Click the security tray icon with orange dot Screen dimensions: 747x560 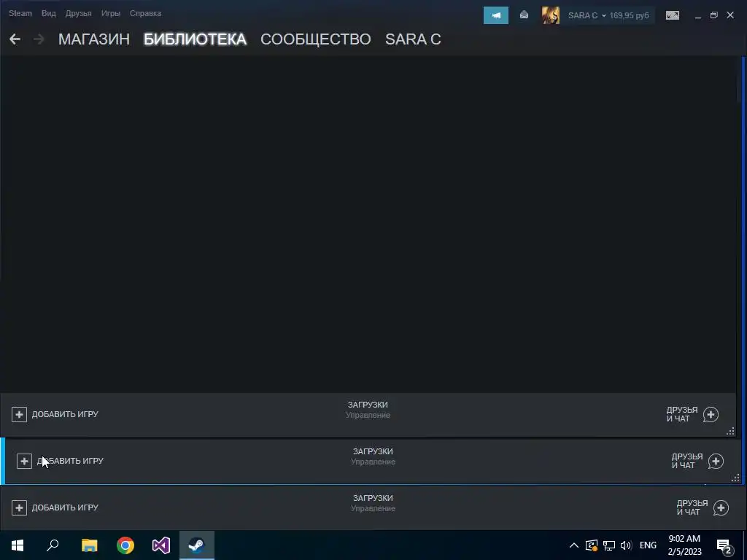pyautogui.click(x=591, y=545)
